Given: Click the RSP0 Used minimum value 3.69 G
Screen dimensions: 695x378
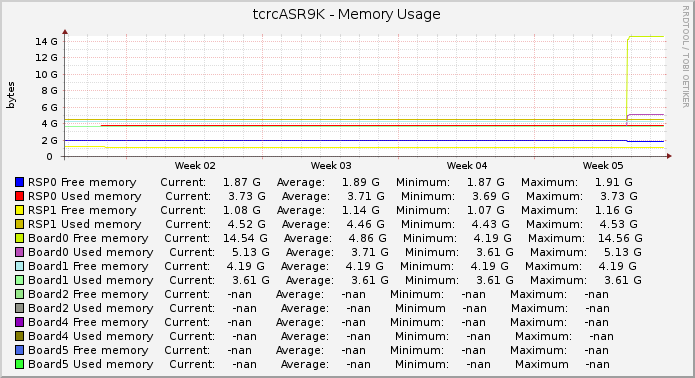Looking at the screenshot, I should pos(491,196).
